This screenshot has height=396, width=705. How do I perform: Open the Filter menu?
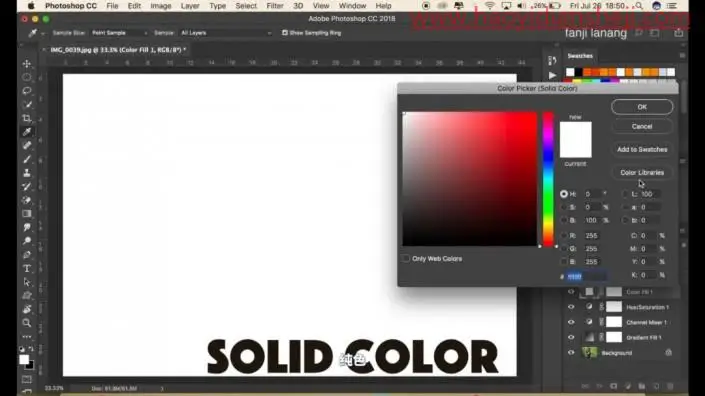click(275, 6)
